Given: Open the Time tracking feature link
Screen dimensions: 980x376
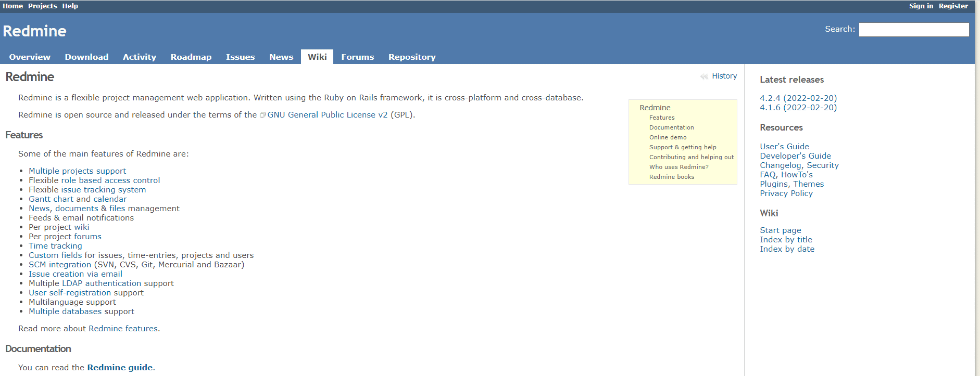Looking at the screenshot, I should [x=55, y=246].
